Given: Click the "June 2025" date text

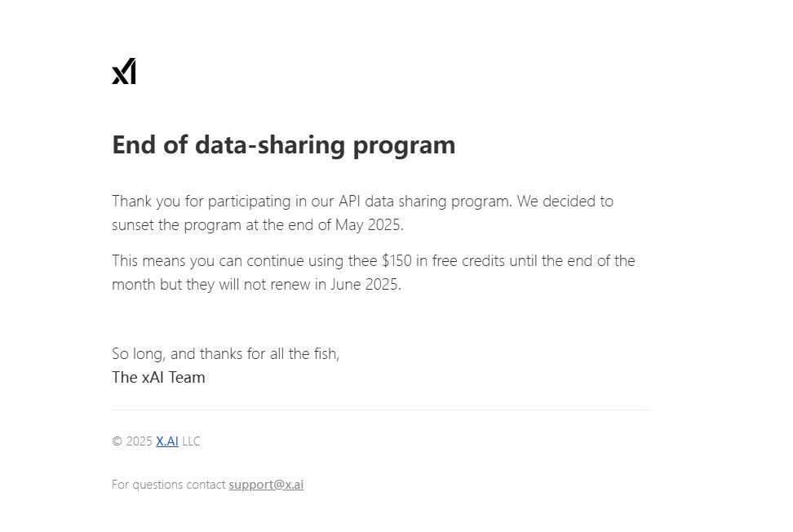Looking at the screenshot, I should click(365, 285).
